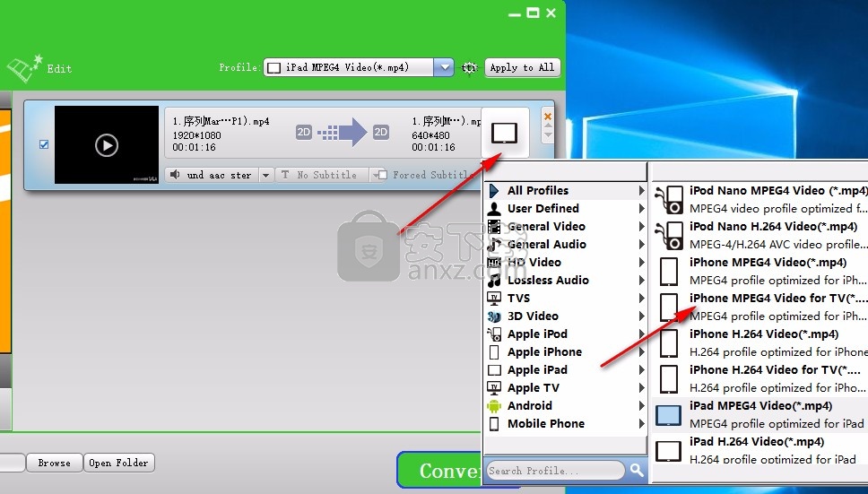Click the Lossless Audio music icon
Screen dimensions: 868x494
click(494, 281)
